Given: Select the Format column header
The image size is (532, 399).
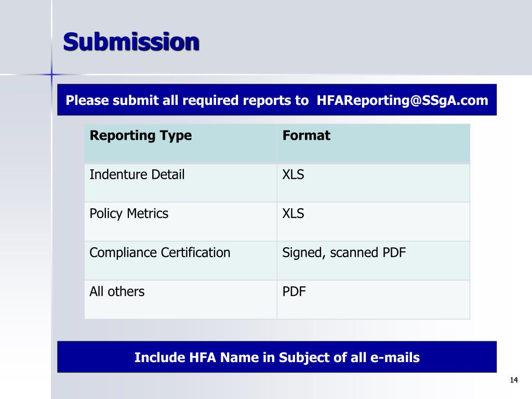Looking at the screenshot, I should (x=373, y=144).
